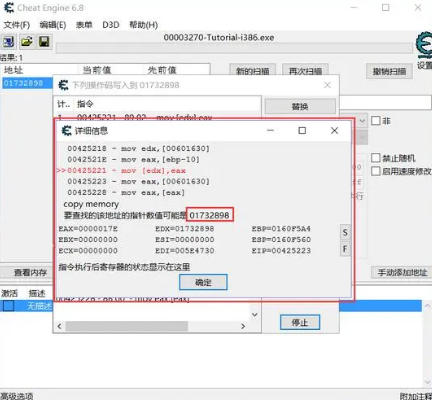Open the D3D menu
This screenshot has height=400, width=432.
tap(111, 25)
